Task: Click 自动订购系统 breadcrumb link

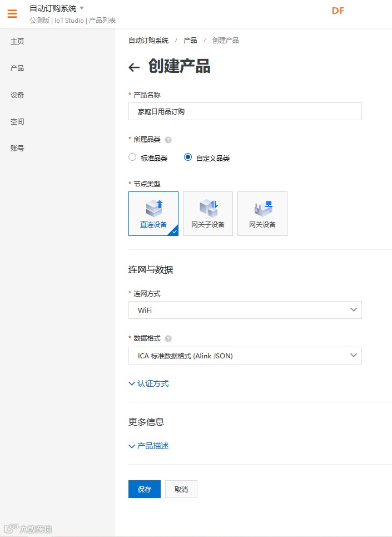Action: 148,41
